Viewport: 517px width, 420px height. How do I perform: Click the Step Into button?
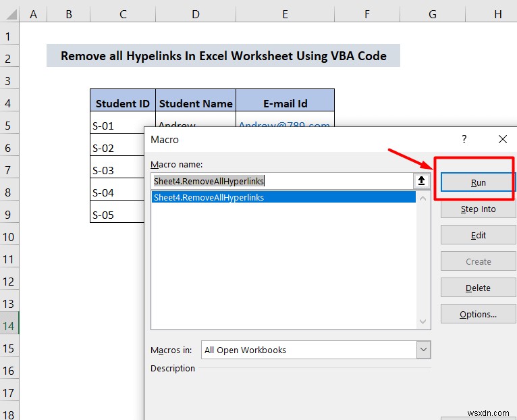[478, 209]
